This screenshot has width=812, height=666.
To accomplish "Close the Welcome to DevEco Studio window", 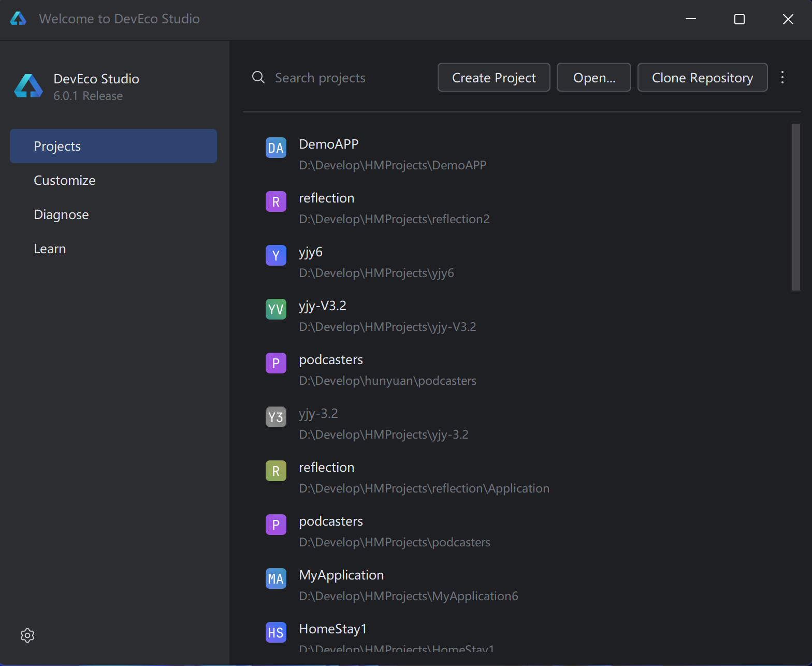I will pyautogui.click(x=788, y=19).
